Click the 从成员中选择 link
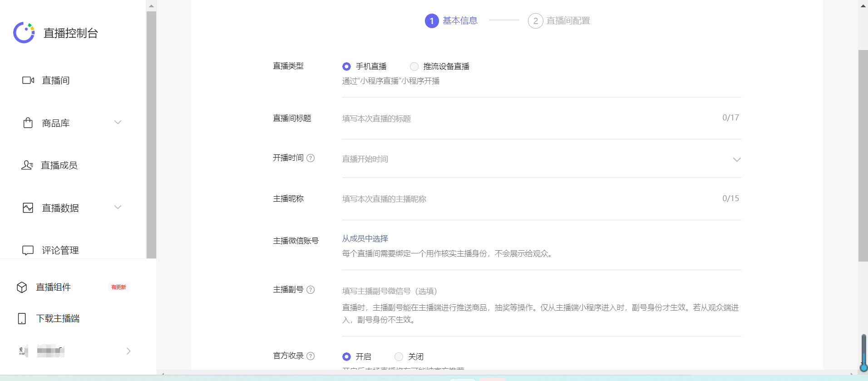Viewport: 868px width, 381px height. [365, 238]
